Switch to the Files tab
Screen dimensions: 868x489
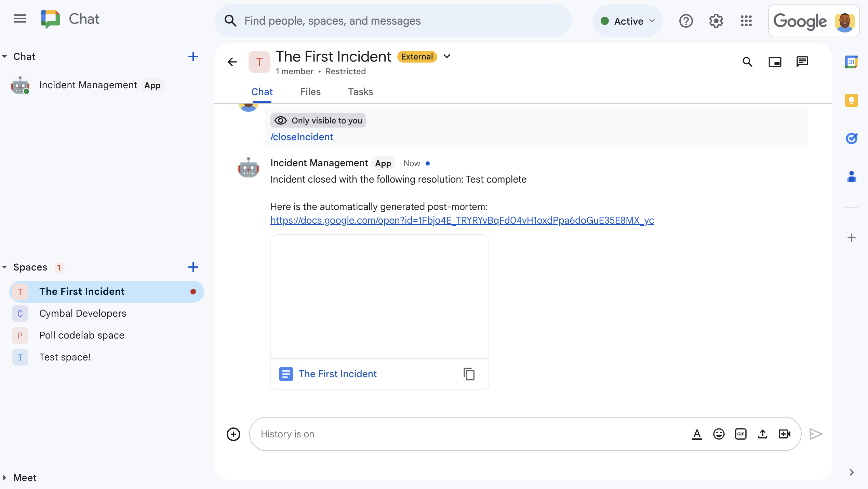coord(310,91)
